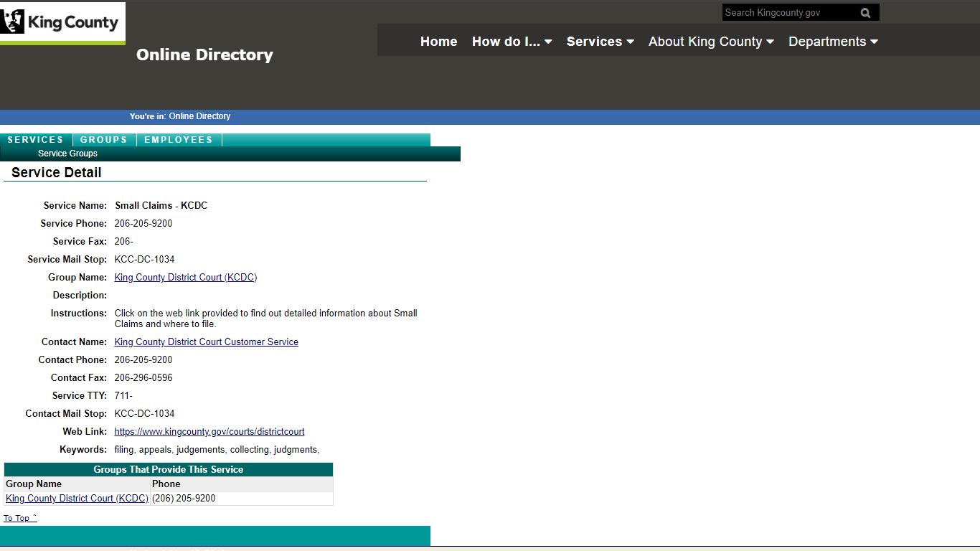This screenshot has height=551, width=980.
Task: Click the Groups That Provide This Service header
Action: point(169,470)
